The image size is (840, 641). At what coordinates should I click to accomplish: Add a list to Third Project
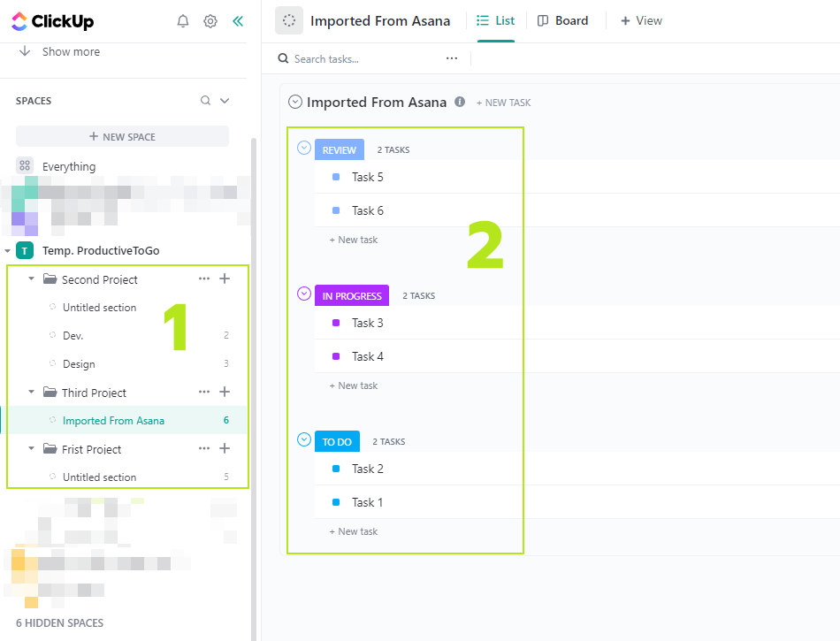225,392
